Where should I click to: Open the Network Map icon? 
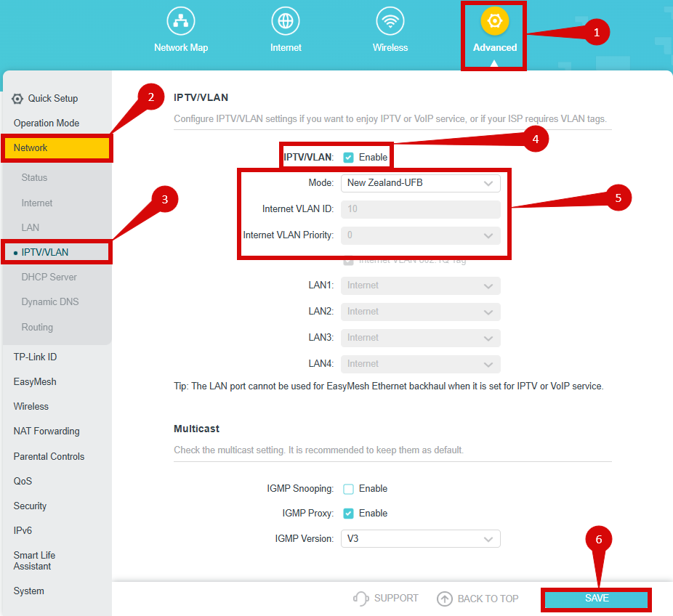(181, 20)
